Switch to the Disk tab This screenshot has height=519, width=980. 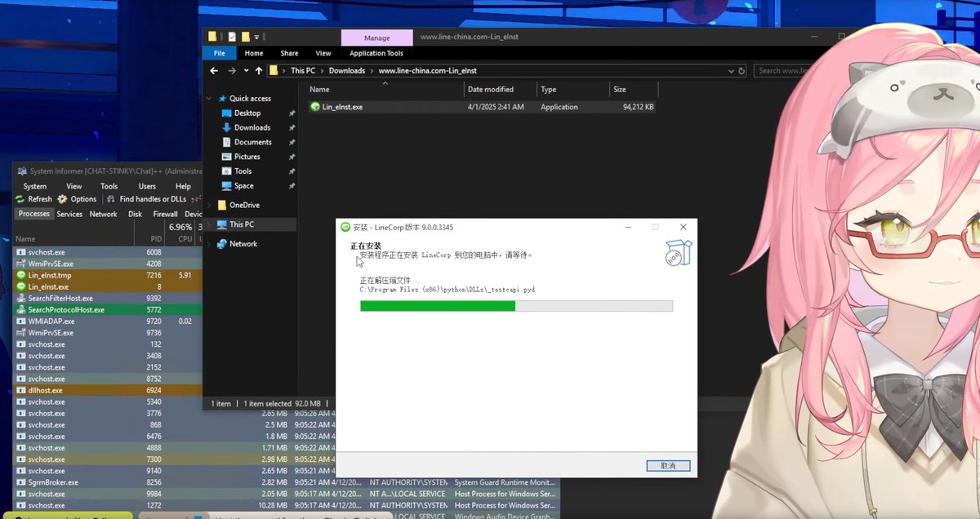pos(136,214)
